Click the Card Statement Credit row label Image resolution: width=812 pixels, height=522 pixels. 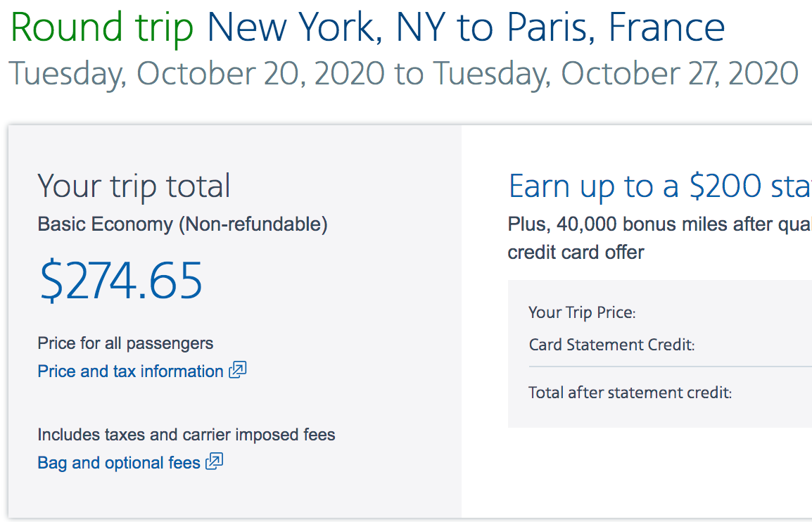tap(611, 345)
